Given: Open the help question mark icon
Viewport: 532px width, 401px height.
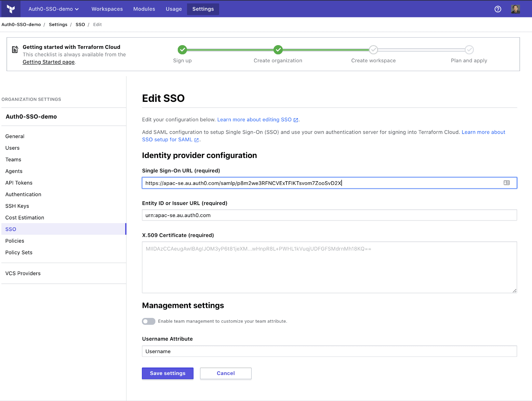Looking at the screenshot, I should [x=498, y=9].
